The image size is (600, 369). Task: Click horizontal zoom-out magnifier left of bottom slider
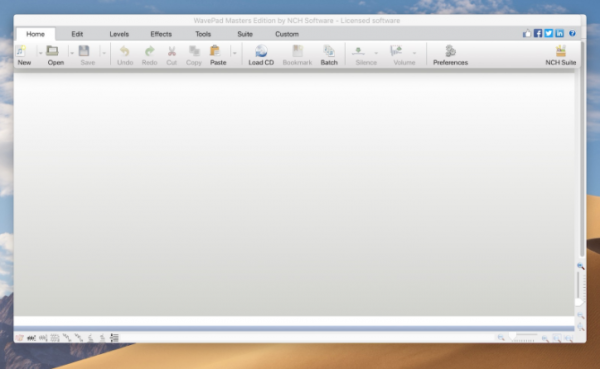[x=501, y=337]
